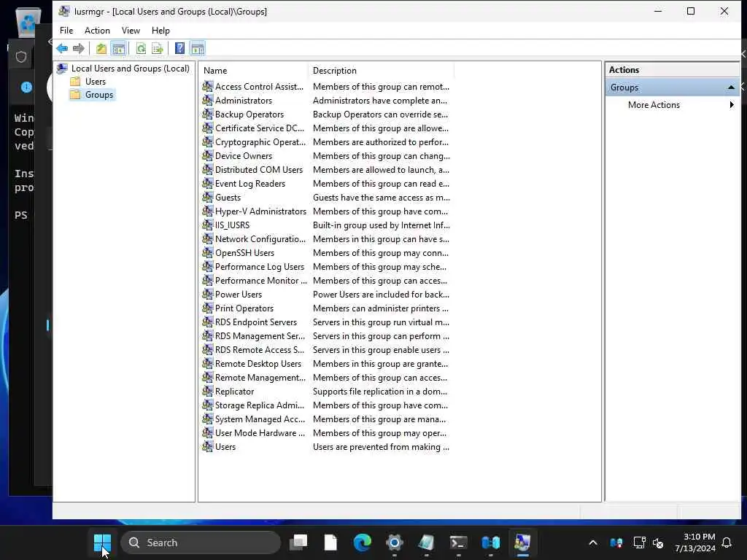Select the Performance Log Users group

click(259, 266)
